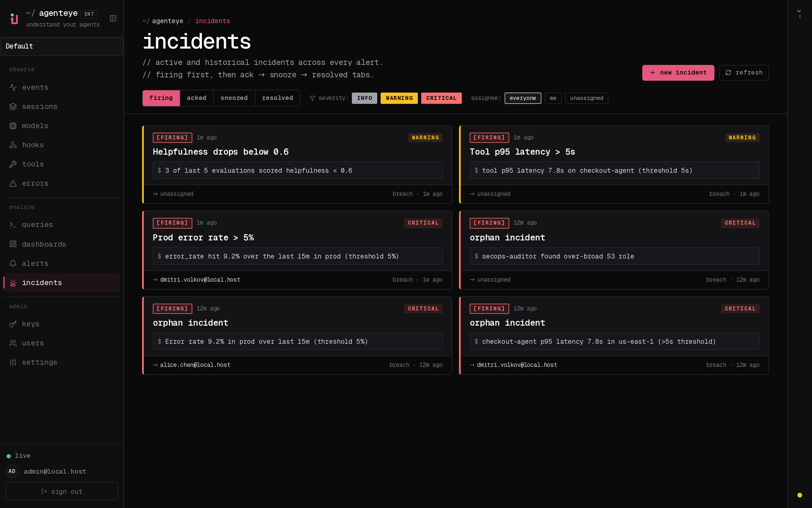812x508 pixels.
Task: Select the me assignee filter
Action: 553,98
